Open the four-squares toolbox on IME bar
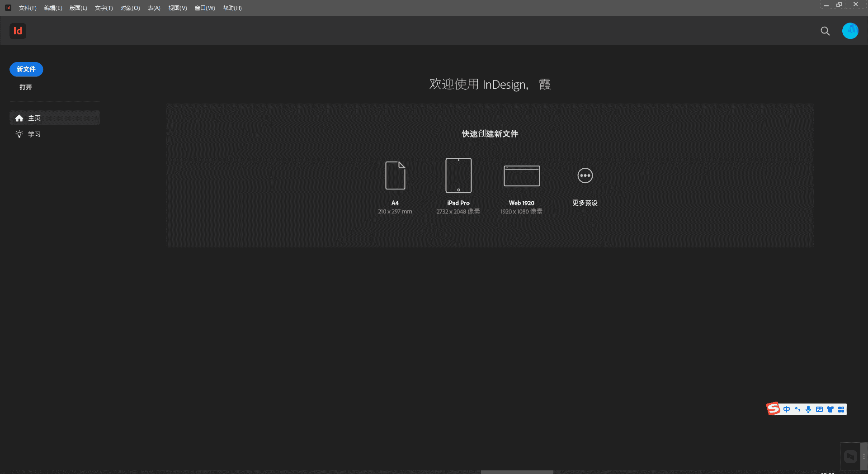868x474 pixels. (x=841, y=409)
